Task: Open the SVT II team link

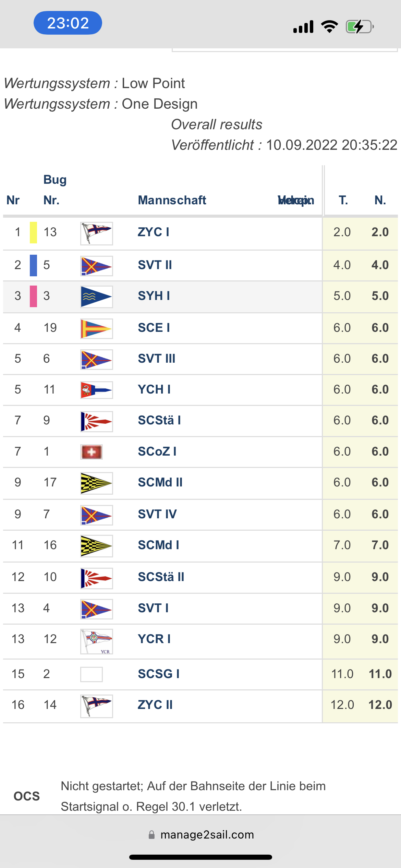Action: point(155,265)
